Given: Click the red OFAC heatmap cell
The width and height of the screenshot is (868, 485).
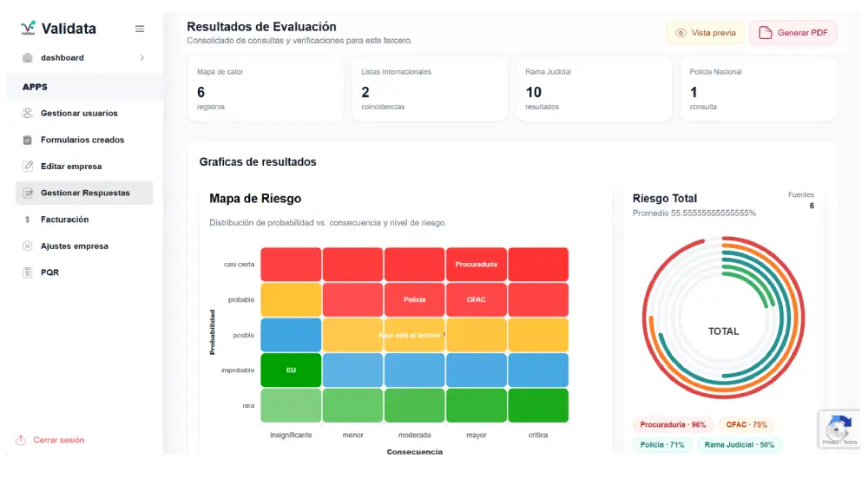Looking at the screenshot, I should [476, 299].
